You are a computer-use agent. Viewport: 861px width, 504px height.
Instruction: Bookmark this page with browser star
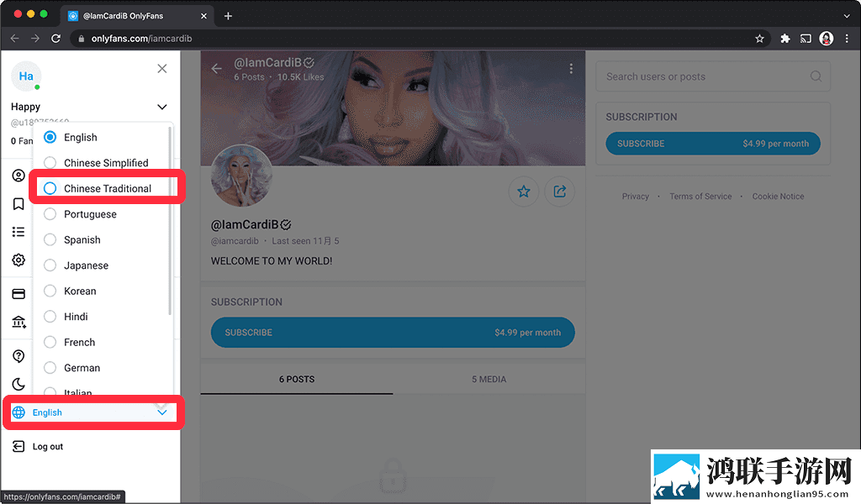tap(759, 39)
